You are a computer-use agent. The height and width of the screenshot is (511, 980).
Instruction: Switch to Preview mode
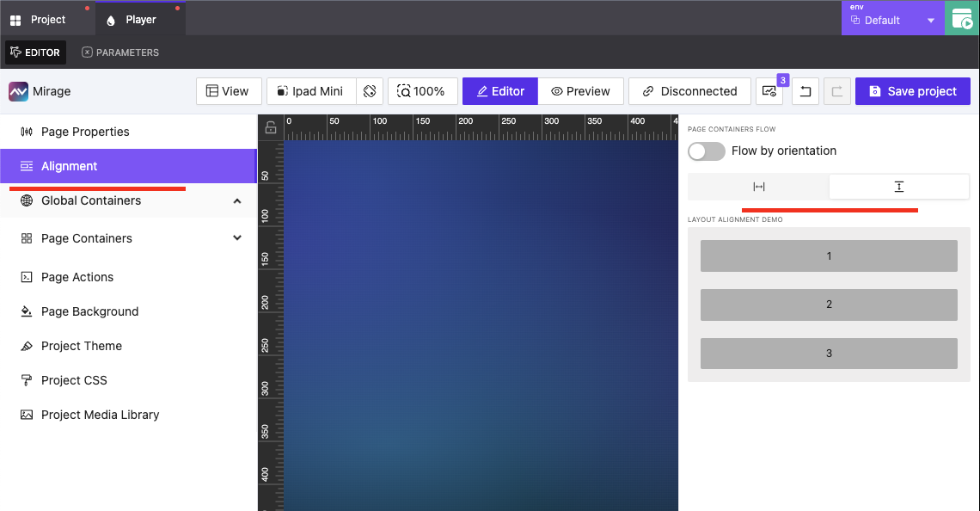581,90
